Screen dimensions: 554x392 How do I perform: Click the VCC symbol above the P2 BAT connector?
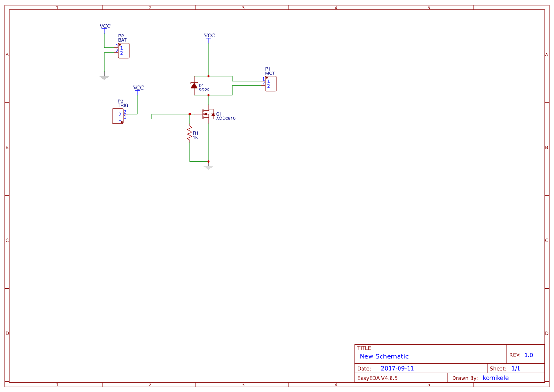click(104, 27)
